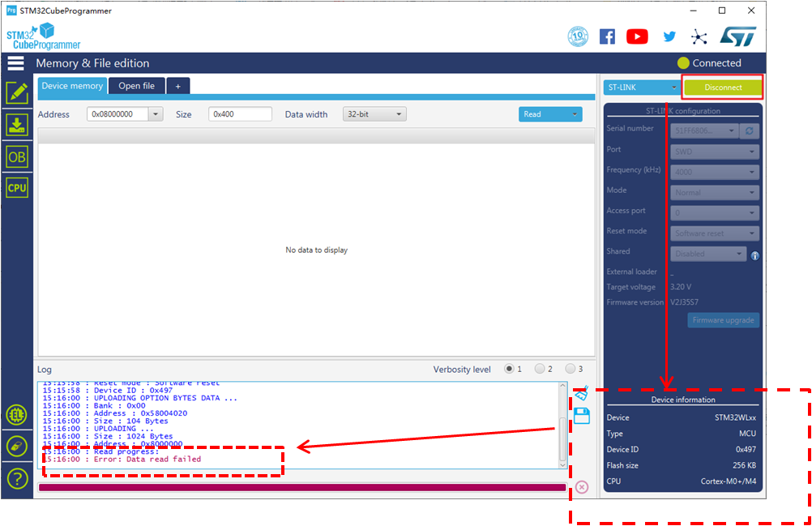
Task: Open the Data width 32-bit dropdown
Action: (374, 114)
